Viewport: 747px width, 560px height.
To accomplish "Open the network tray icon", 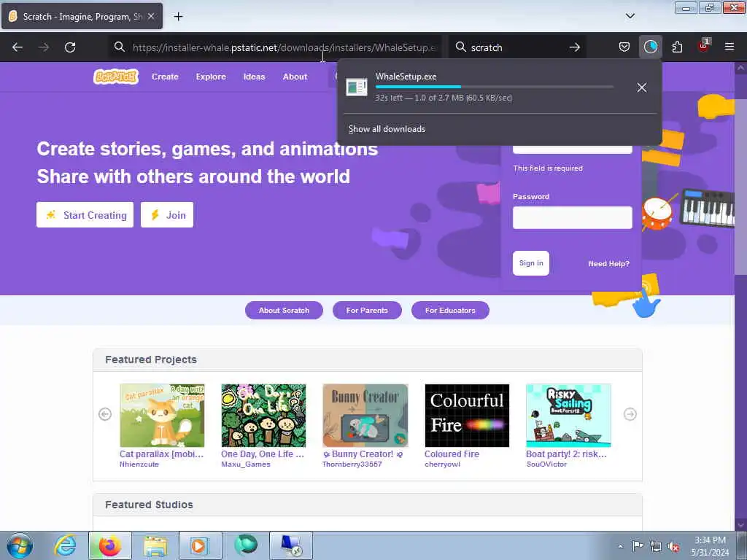I will coord(656,546).
